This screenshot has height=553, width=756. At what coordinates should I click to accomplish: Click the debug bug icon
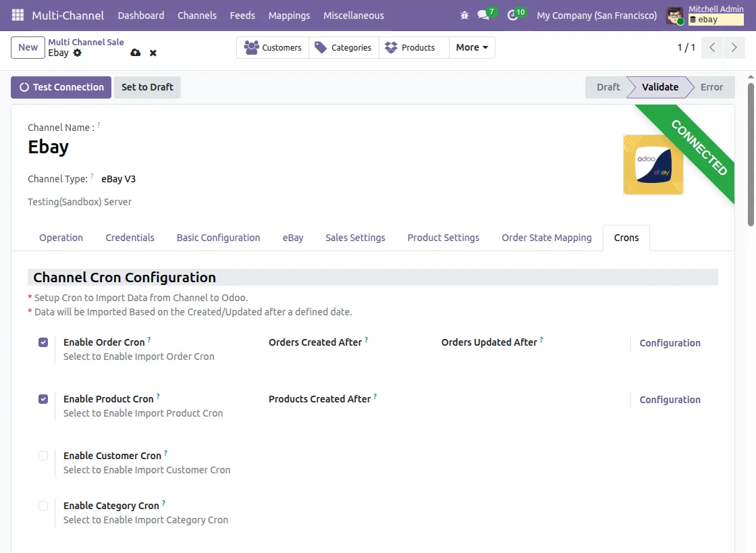click(464, 16)
